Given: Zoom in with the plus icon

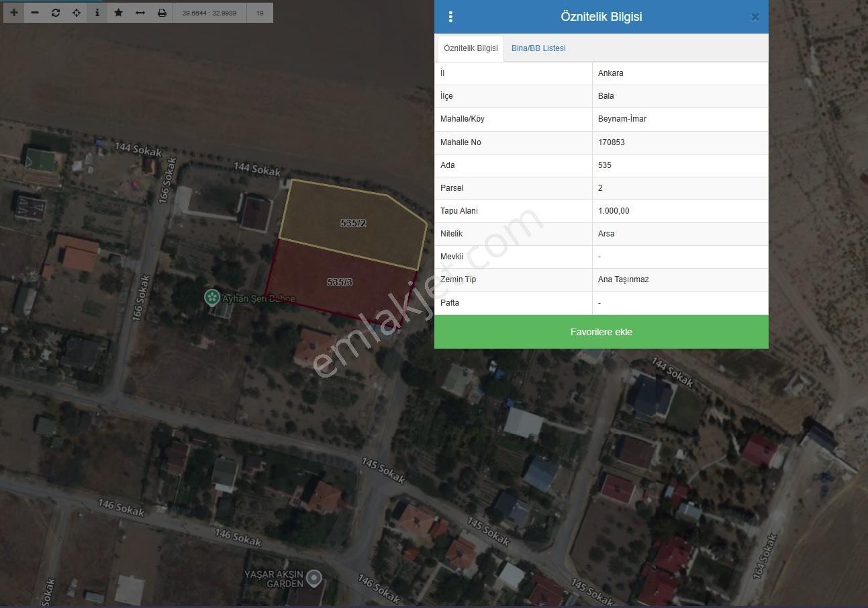Looking at the screenshot, I should tap(14, 13).
